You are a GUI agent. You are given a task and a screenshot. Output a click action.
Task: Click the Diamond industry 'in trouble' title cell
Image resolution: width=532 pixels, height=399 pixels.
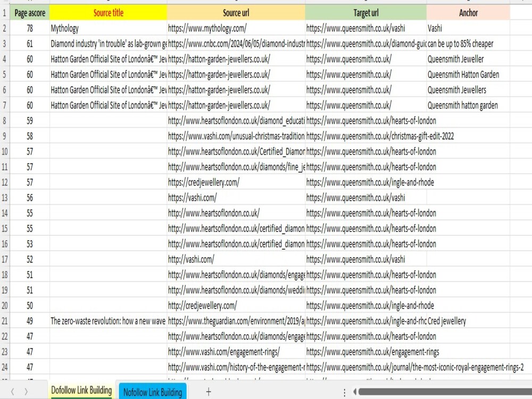tap(108, 44)
